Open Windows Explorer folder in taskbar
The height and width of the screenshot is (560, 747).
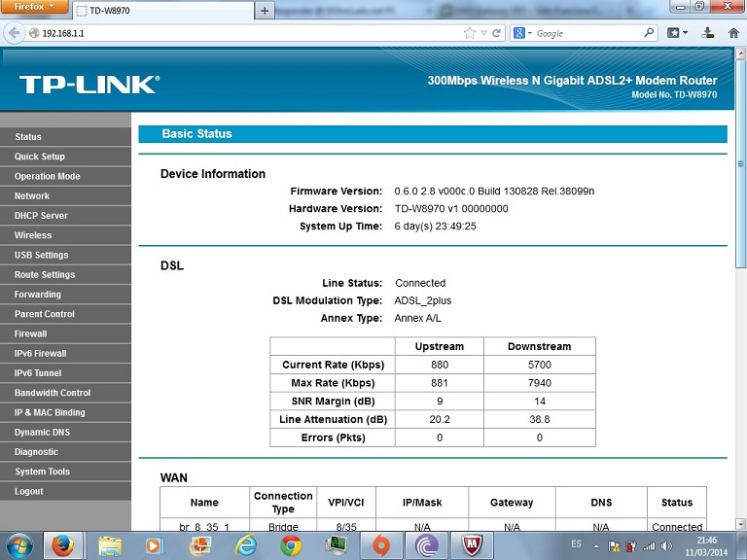pos(110,545)
